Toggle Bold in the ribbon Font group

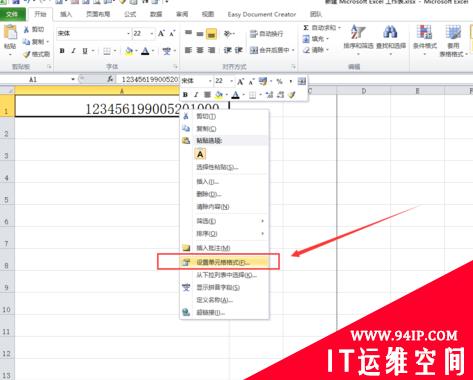point(62,51)
